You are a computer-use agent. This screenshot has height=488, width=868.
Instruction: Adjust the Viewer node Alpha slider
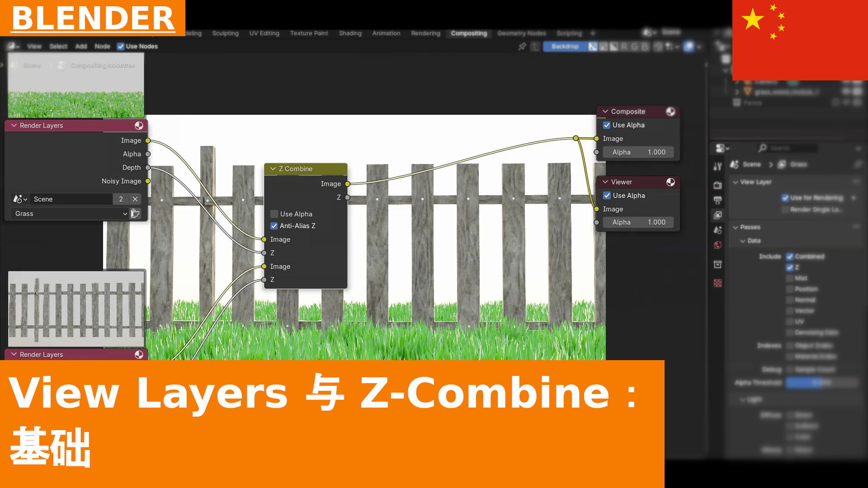638,222
